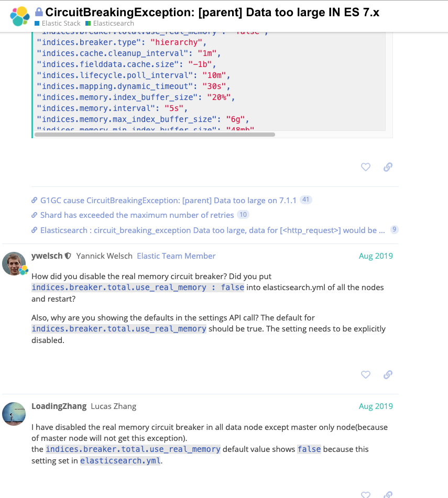
Task: Open linked topic G1GC cause CircuitBreakingException
Action: (168, 201)
